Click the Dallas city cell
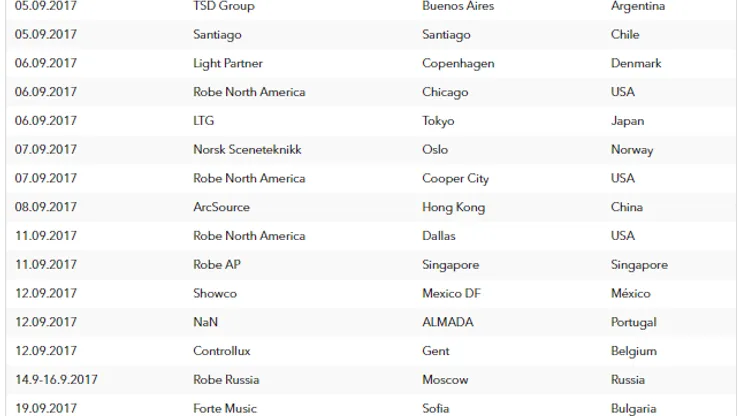Image resolution: width=740 pixels, height=416 pixels. click(x=439, y=236)
